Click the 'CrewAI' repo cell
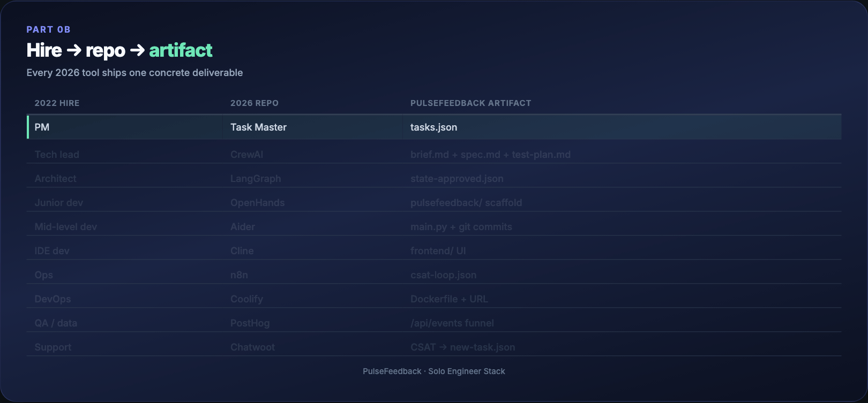This screenshot has width=868, height=403. point(246,155)
